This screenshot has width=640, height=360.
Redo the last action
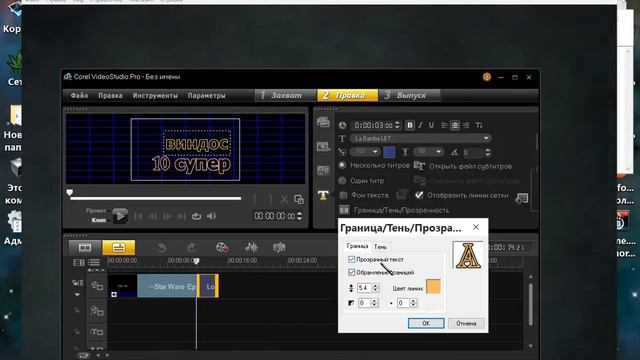click(x=191, y=247)
